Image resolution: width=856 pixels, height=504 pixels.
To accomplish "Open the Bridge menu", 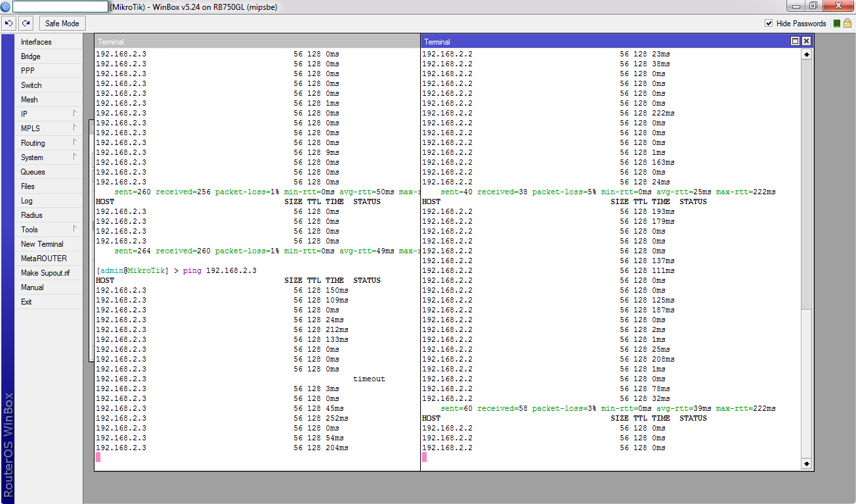I will point(49,56).
